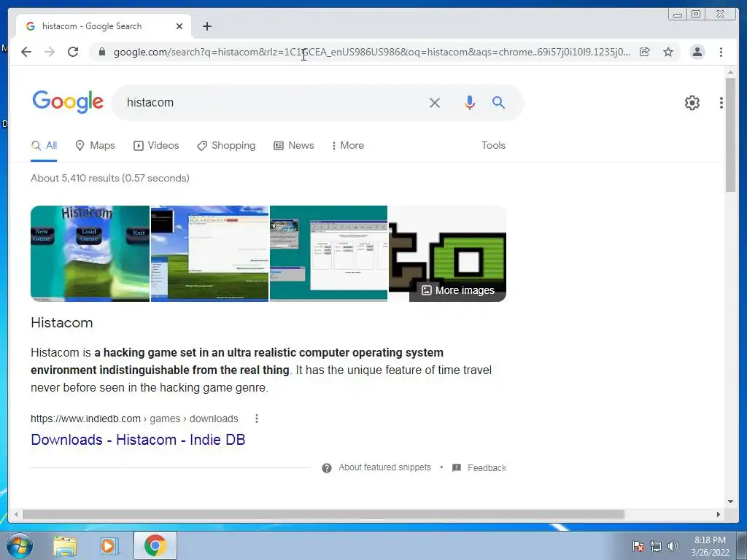This screenshot has width=747, height=560.
Task: Click the Chrome taskbar icon
Action: 155,545
